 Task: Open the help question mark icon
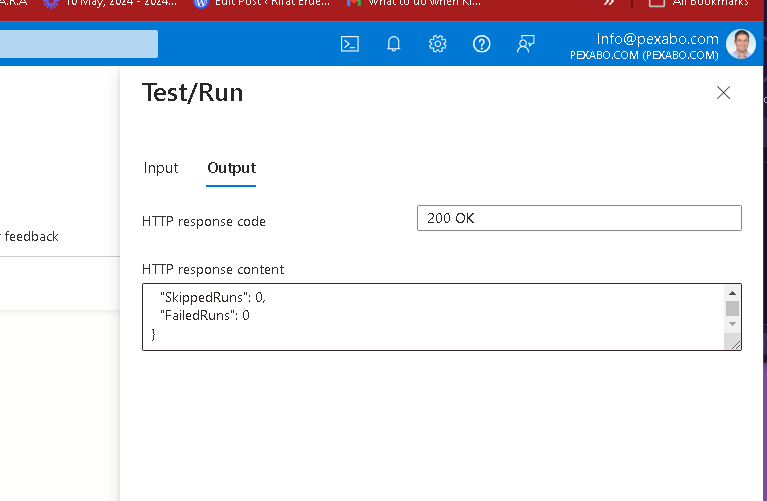coord(481,44)
